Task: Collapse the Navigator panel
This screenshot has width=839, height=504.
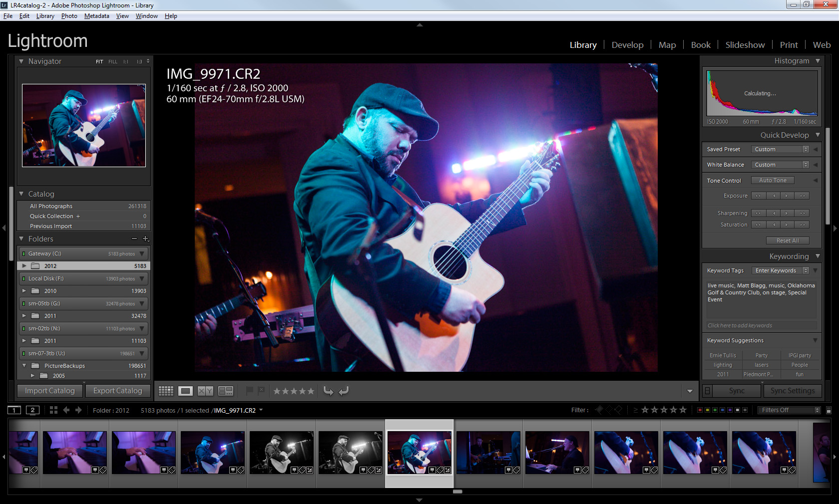Action: (x=21, y=61)
